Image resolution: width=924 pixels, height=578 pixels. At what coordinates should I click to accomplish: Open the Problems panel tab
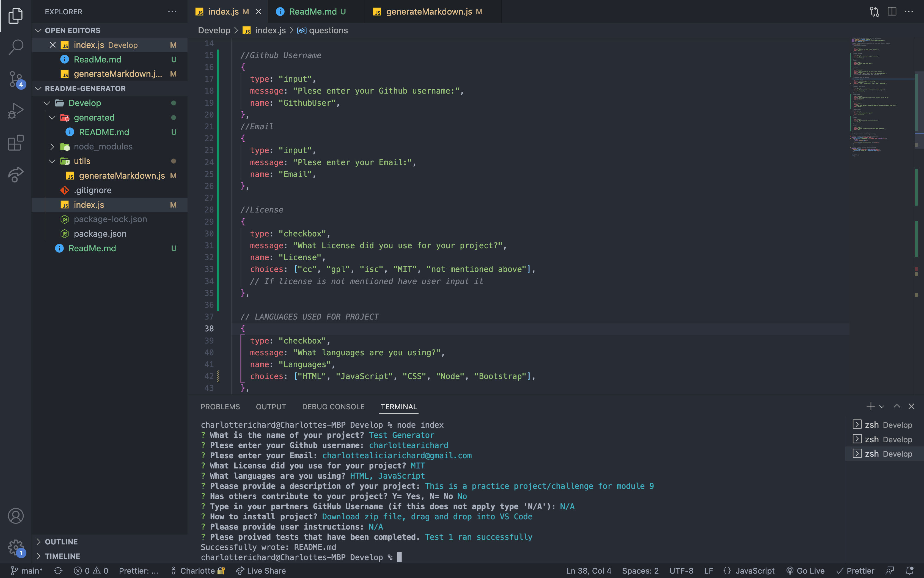220,407
